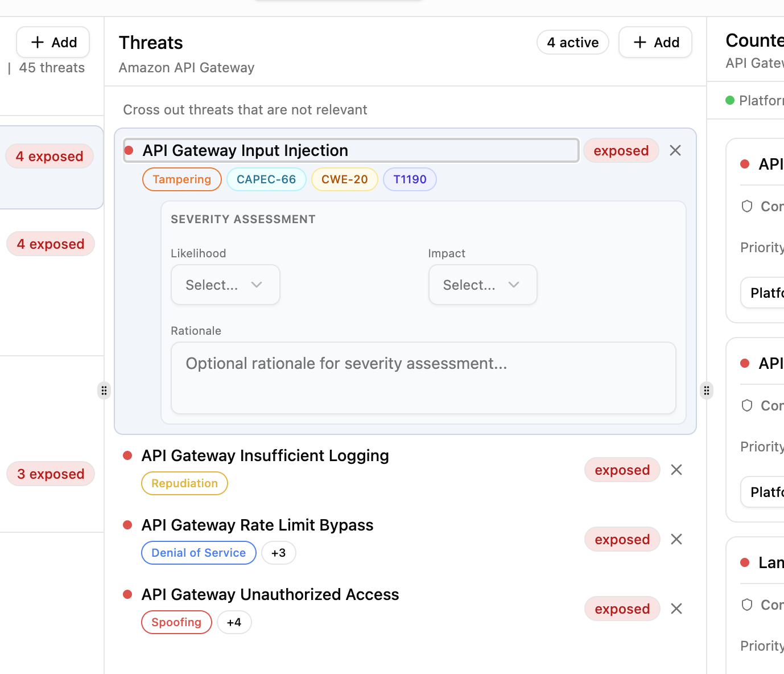Toggle exposed status for Insufficient Logging
The width and height of the screenshot is (784, 674).
click(x=622, y=470)
